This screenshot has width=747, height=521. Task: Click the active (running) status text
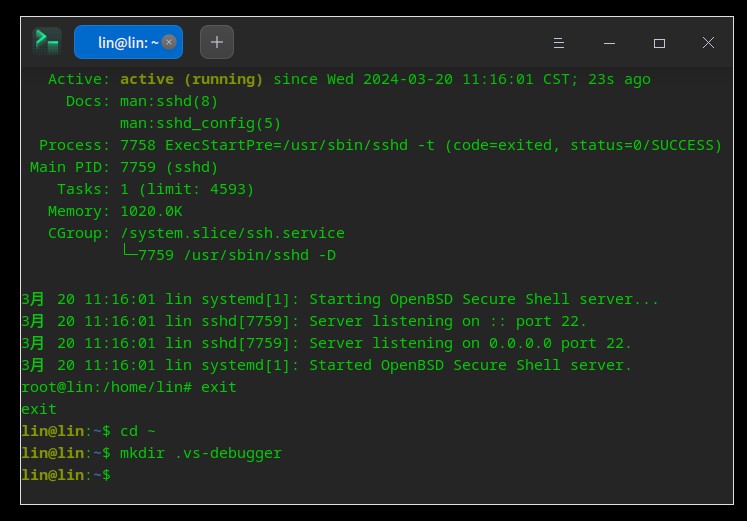pyautogui.click(x=191, y=79)
